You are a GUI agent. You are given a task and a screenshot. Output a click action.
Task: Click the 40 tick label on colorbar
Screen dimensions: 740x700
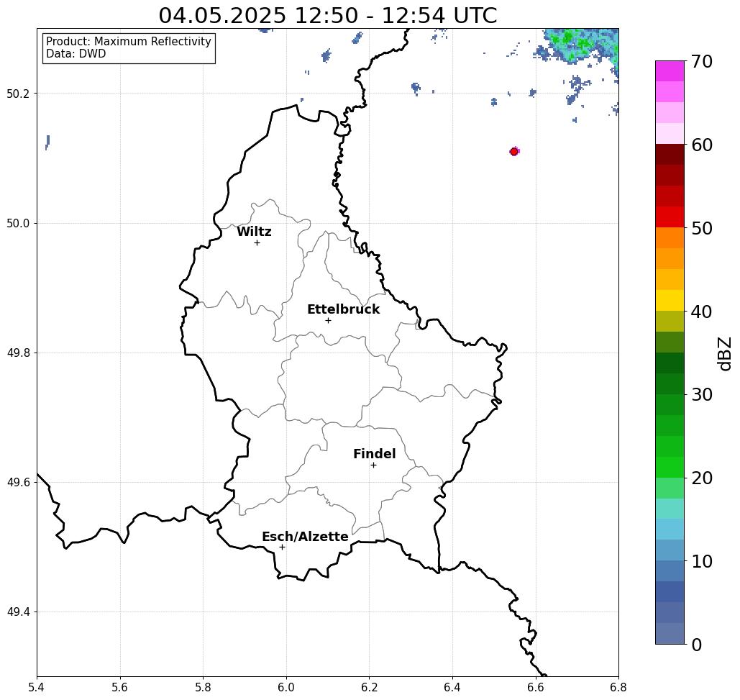point(701,312)
